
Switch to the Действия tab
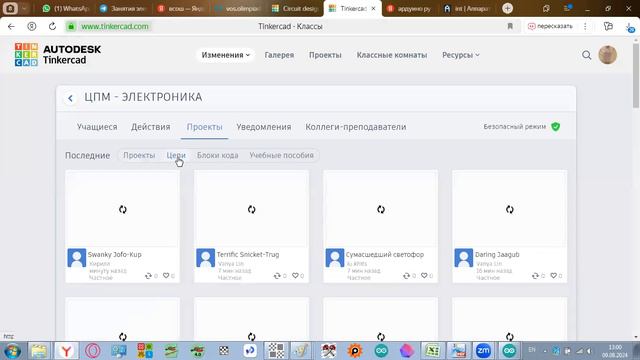[151, 127]
